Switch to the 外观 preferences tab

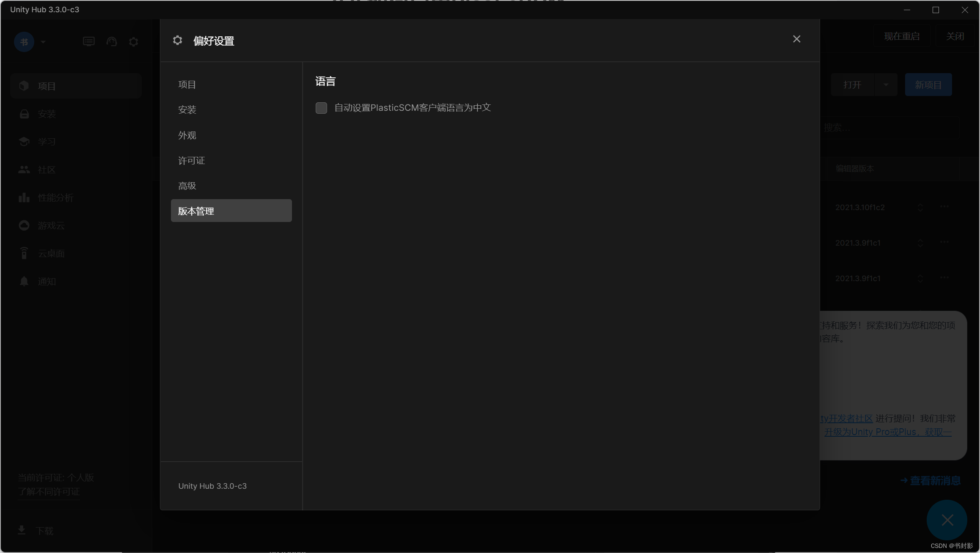coord(187,135)
